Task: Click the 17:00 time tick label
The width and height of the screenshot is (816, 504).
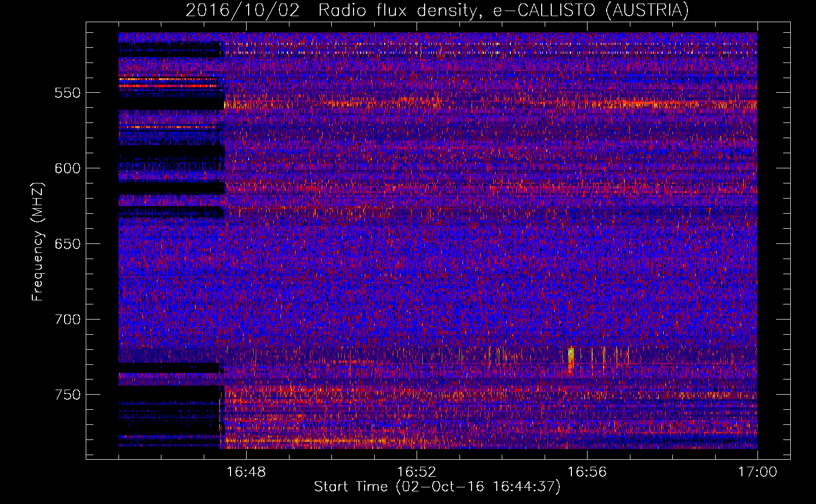Action: point(757,472)
